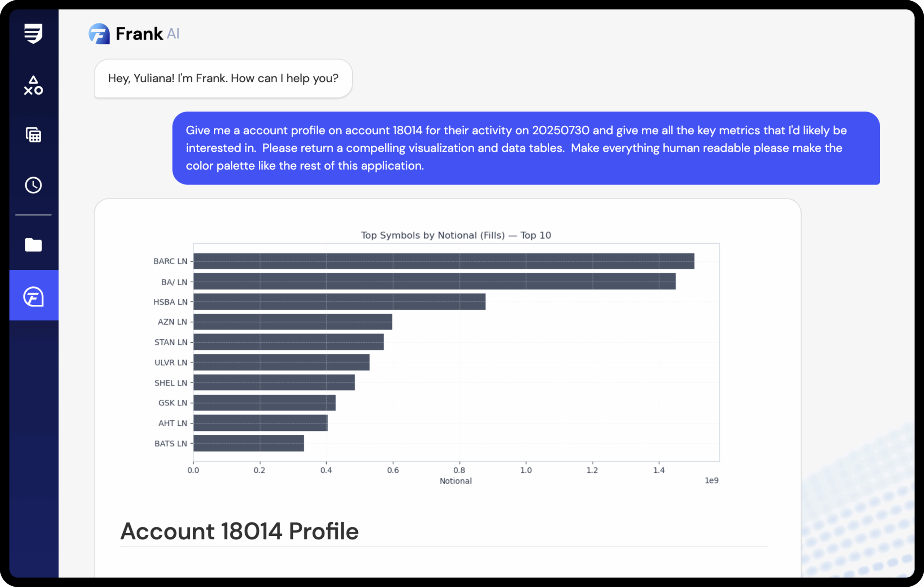Click the HSBA LN bar
The height and width of the screenshot is (587, 924).
(339, 302)
